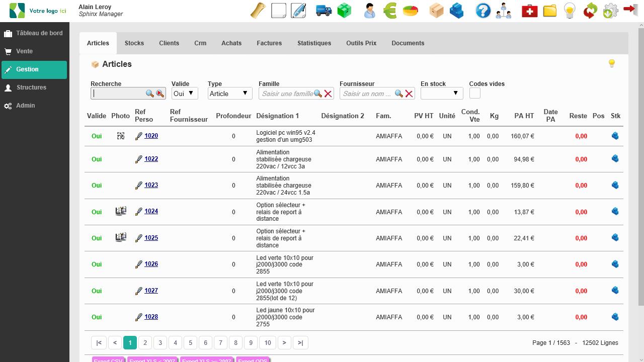
Task: Open article link 1020
Action: click(151, 136)
